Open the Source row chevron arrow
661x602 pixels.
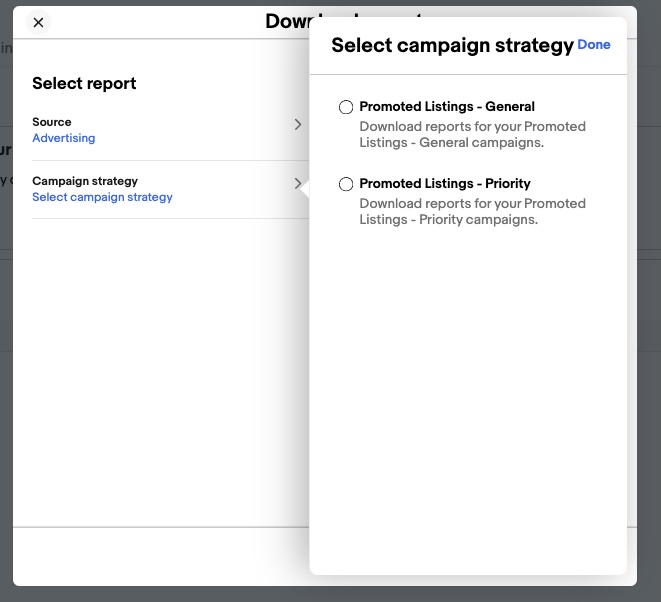pos(298,124)
